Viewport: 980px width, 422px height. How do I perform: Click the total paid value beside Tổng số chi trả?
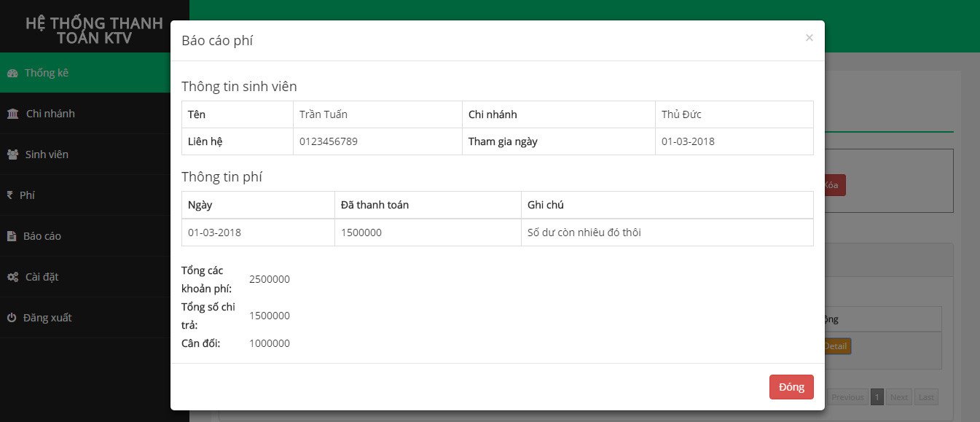(x=270, y=316)
